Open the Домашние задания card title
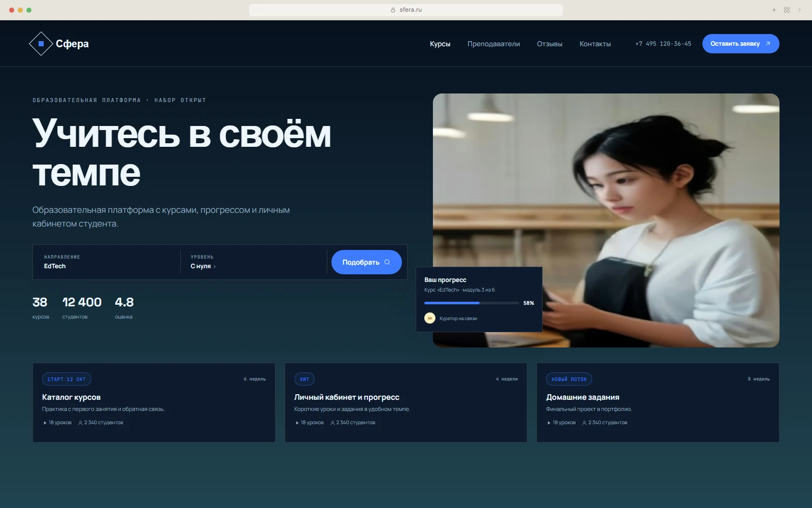812x508 pixels. coord(583,397)
